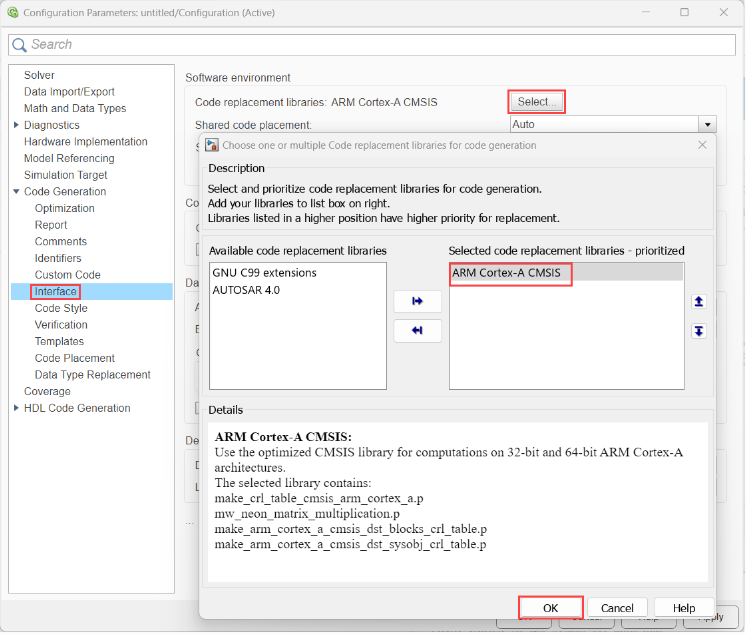Viewport: 746px width, 634px height.
Task: Click the add-to-selected right arrow button
Action: click(x=418, y=301)
